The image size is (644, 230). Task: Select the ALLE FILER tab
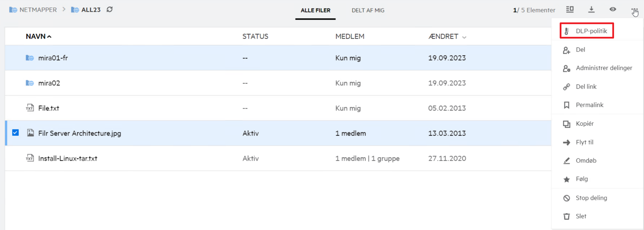coord(315,10)
